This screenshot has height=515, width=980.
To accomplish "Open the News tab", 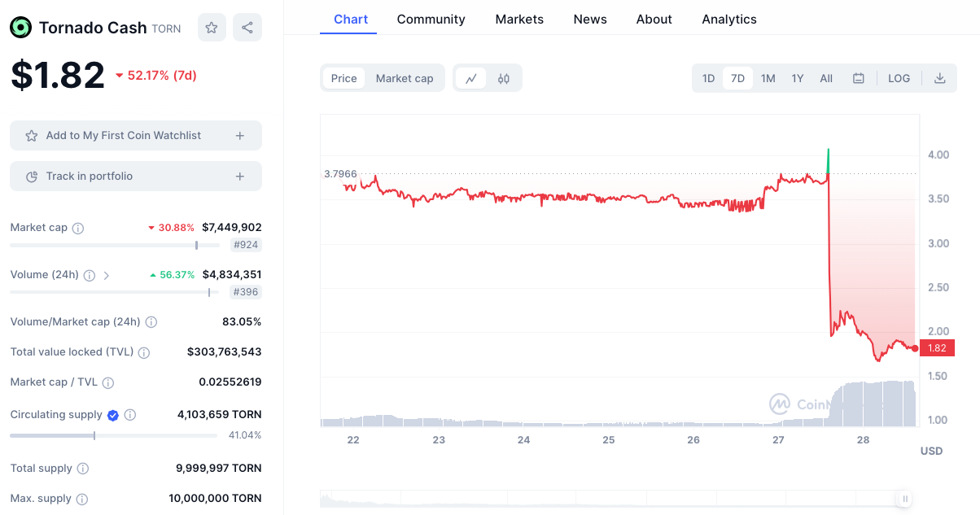I will point(590,19).
